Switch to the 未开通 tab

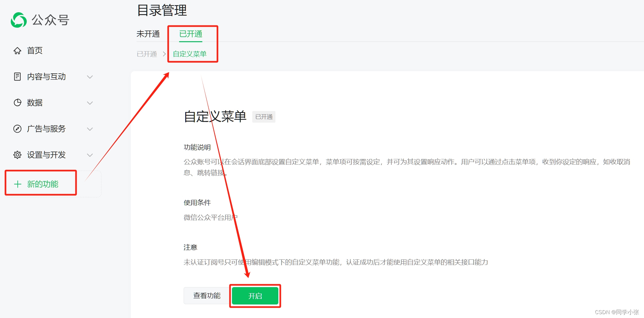(149, 34)
